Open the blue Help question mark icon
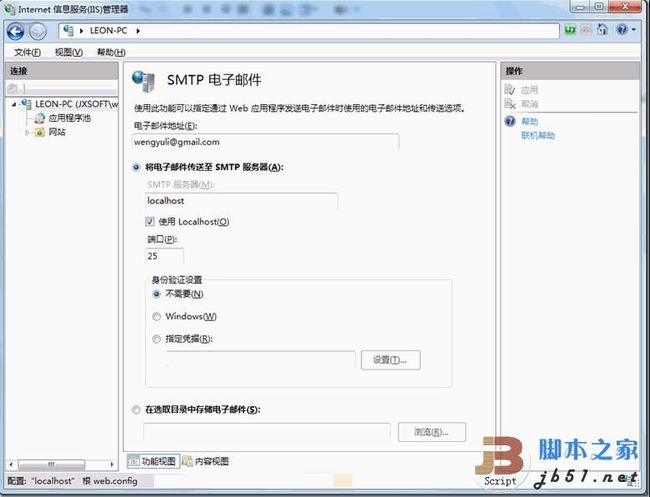Viewport: 650px width, 497px height. click(x=622, y=29)
